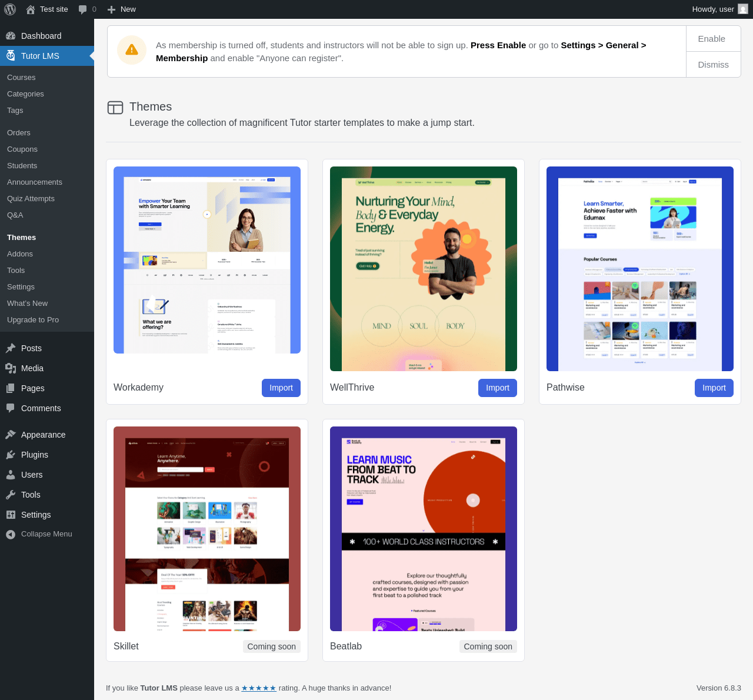Screen dimensions: 753x700
Task: Open the comments bubble icon in admin bar
Action: (83, 9)
